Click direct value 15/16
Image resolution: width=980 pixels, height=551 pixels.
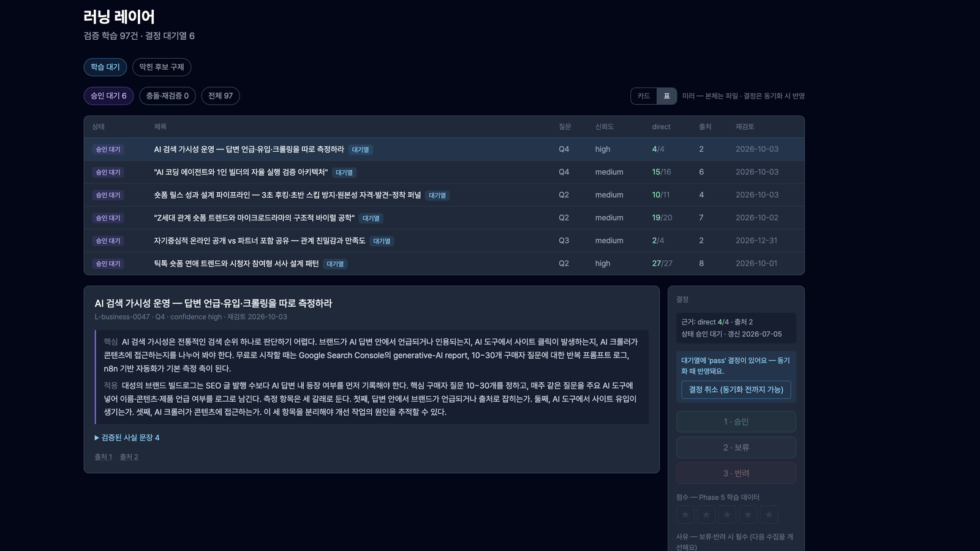[x=661, y=172]
